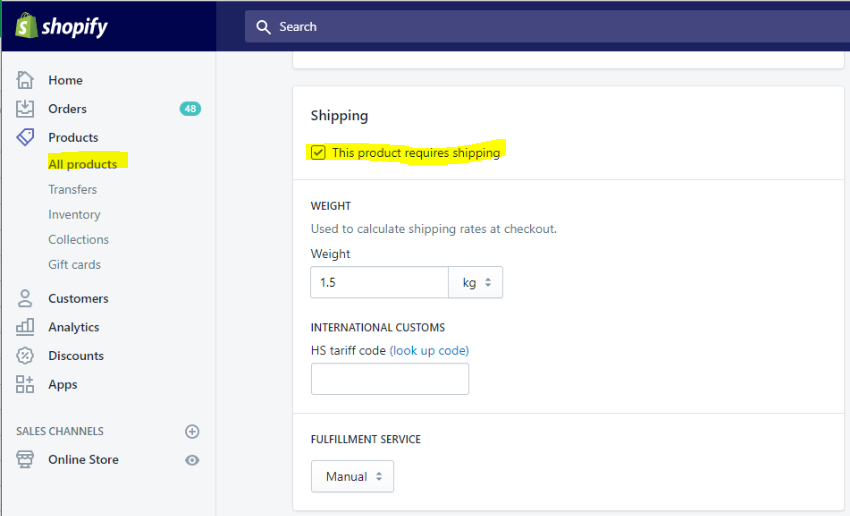Open the Products menu item
Image resolution: width=850 pixels, height=516 pixels.
point(73,138)
